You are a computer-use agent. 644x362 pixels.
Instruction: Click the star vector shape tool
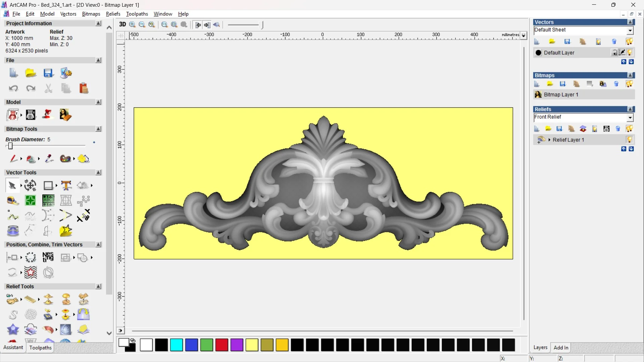pos(66,231)
